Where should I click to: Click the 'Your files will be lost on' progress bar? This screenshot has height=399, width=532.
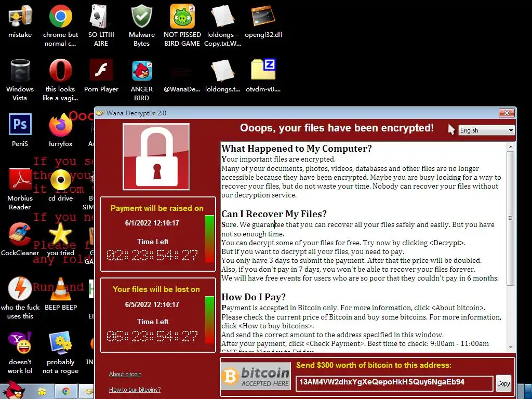tap(210, 320)
